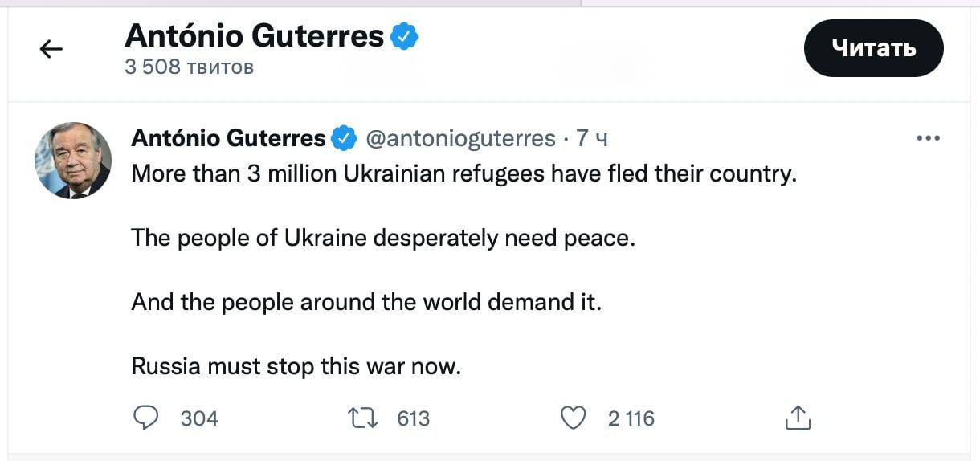
Task: Click tweet text about Ukrainian refugees
Action: coord(463,173)
